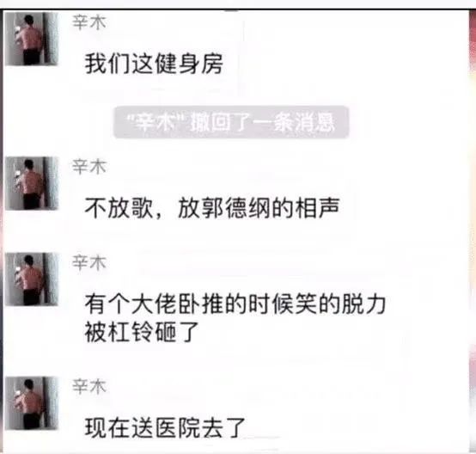This screenshot has height=454, width=476.
Task: Click sender name 辛木 above 不放歌 message
Action: coord(89,167)
